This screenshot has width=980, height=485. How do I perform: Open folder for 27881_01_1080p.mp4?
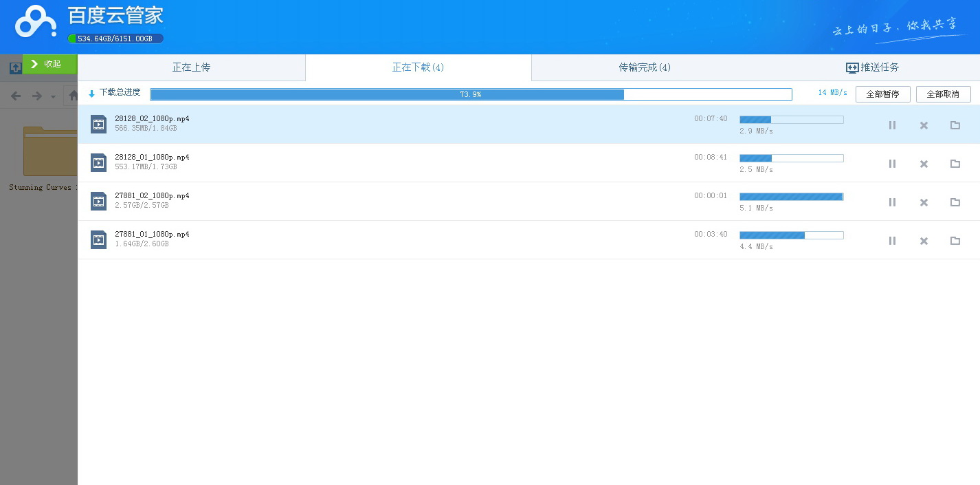coord(955,241)
